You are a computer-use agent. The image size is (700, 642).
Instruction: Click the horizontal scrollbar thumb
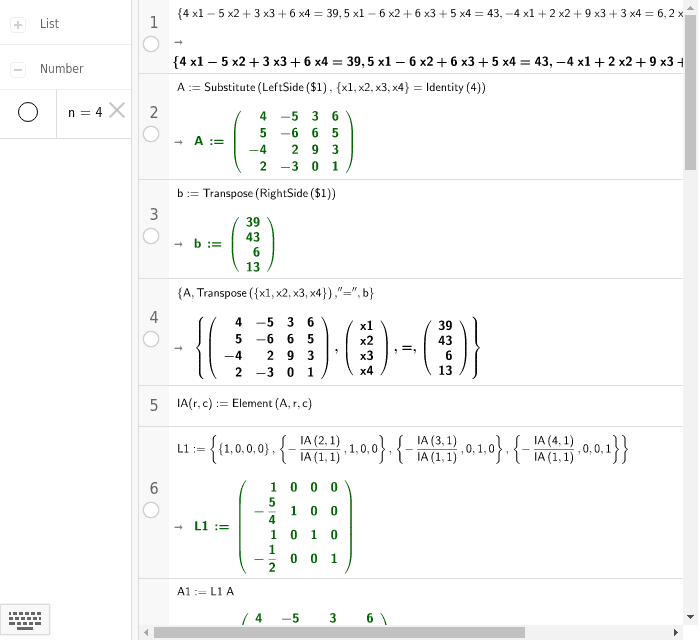(x=339, y=633)
